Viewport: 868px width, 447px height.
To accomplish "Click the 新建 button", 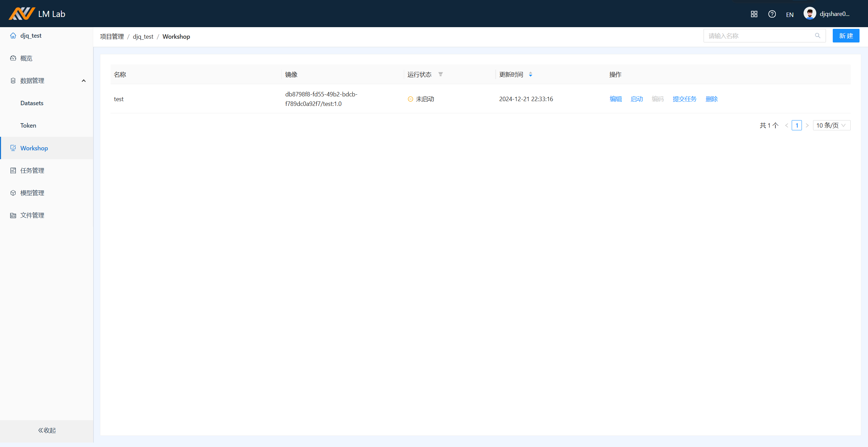I will [x=846, y=36].
